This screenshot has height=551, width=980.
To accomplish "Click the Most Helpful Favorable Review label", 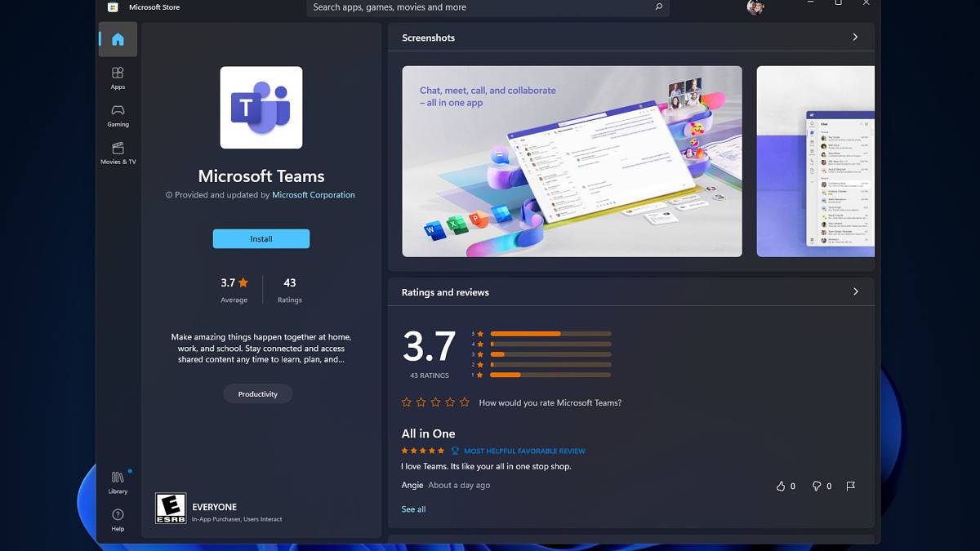I will coord(524,451).
